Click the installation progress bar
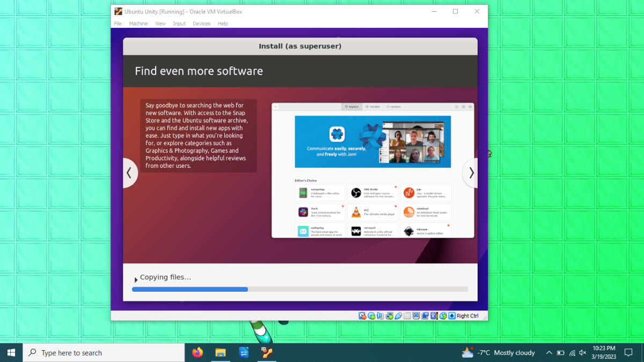This screenshot has height=362, width=644. click(x=300, y=289)
